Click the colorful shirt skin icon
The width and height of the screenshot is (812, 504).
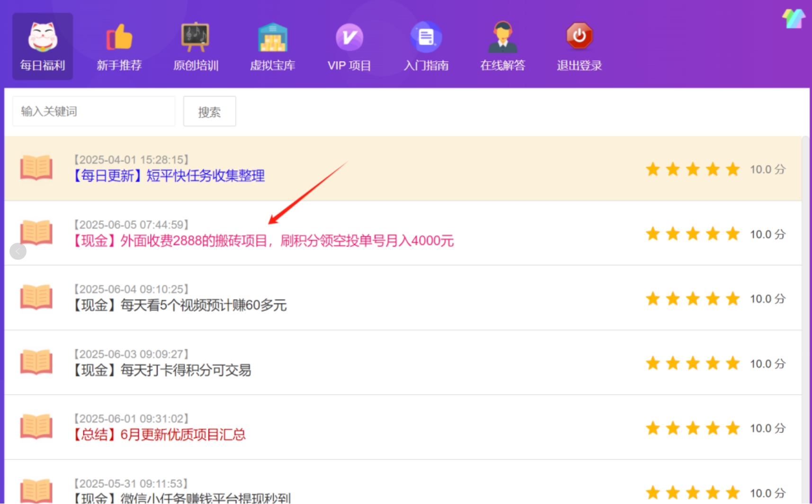click(794, 19)
